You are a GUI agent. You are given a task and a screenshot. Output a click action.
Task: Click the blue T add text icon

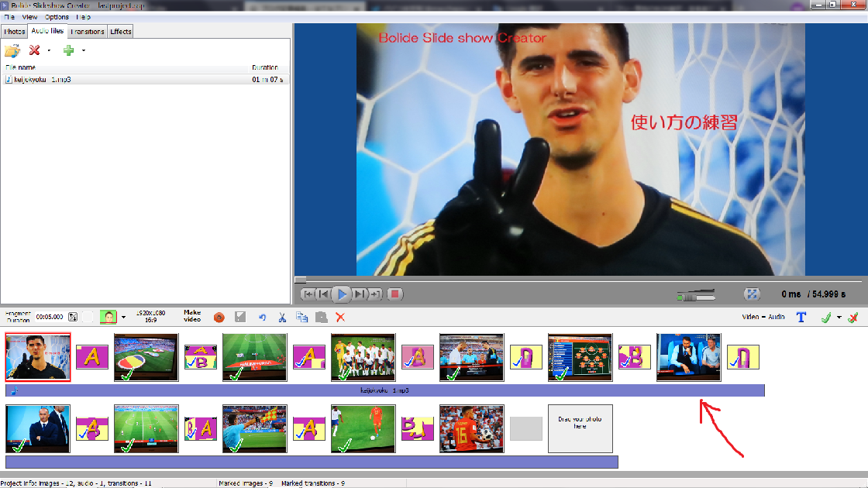point(801,317)
